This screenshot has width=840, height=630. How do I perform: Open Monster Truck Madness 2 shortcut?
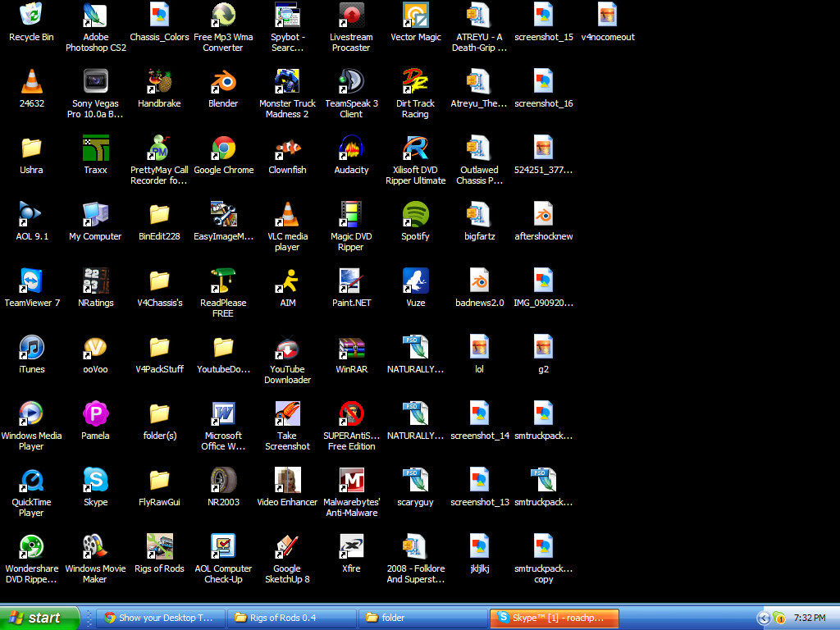288,81
